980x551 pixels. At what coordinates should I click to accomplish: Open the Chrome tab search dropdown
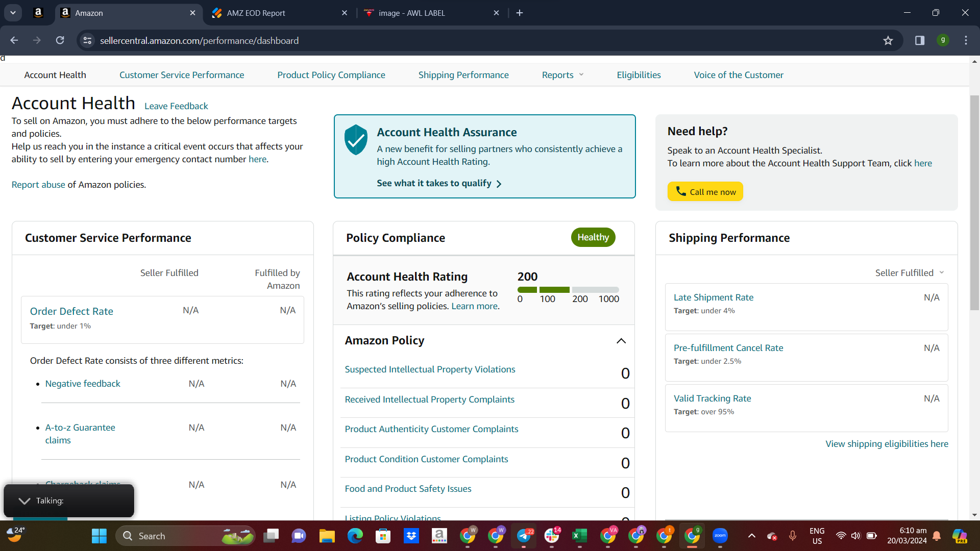(13, 13)
